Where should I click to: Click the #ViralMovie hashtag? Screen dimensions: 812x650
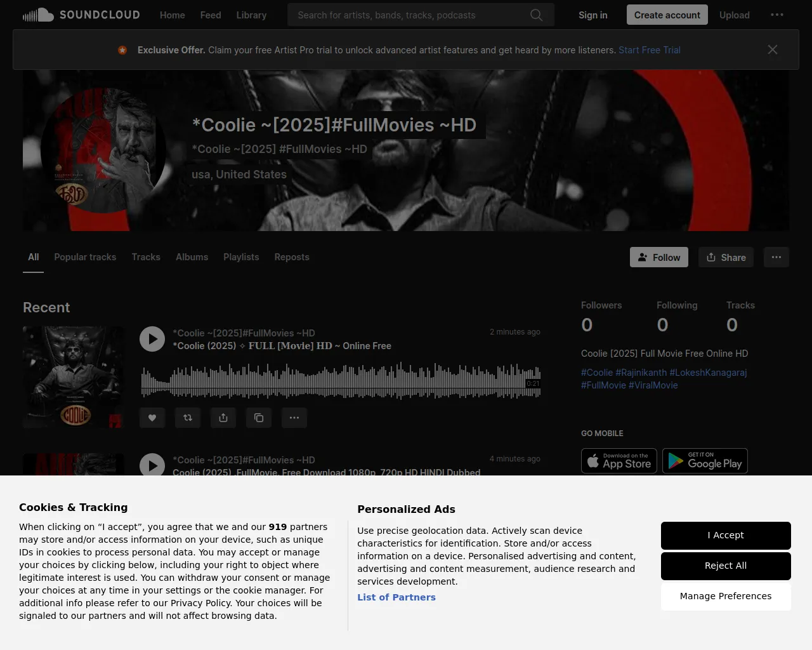653,385
